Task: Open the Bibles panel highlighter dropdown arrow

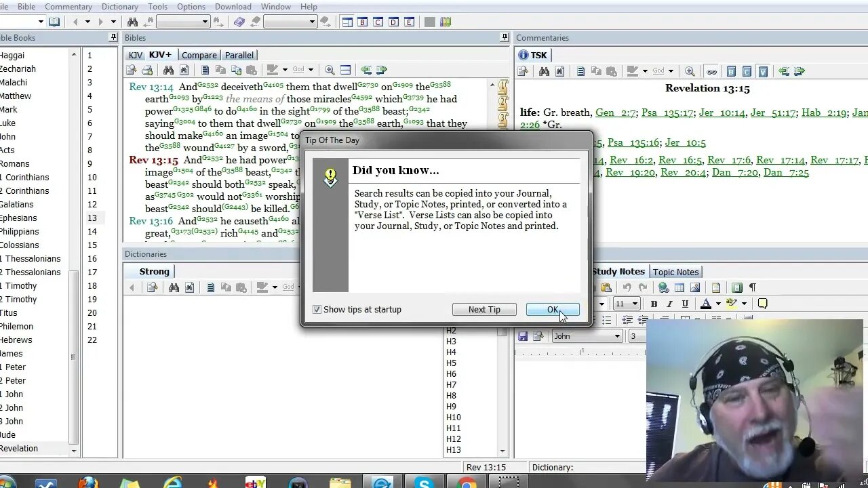Action: (285, 70)
